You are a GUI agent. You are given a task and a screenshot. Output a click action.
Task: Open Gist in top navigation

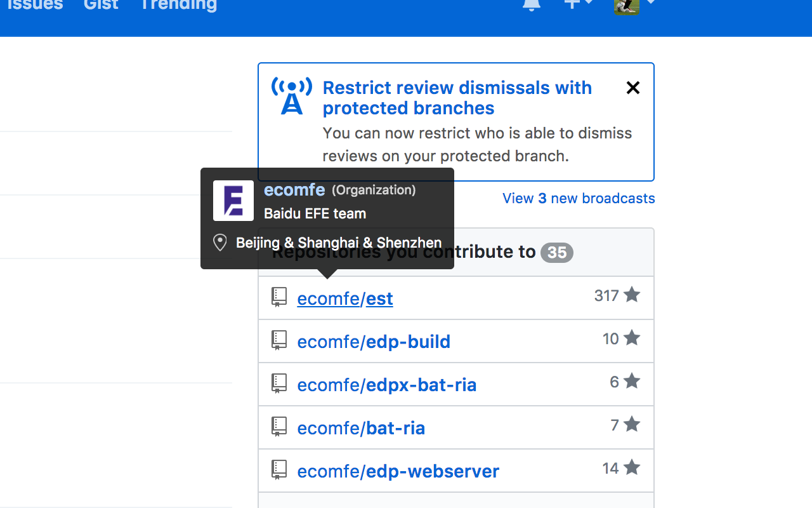click(x=101, y=5)
